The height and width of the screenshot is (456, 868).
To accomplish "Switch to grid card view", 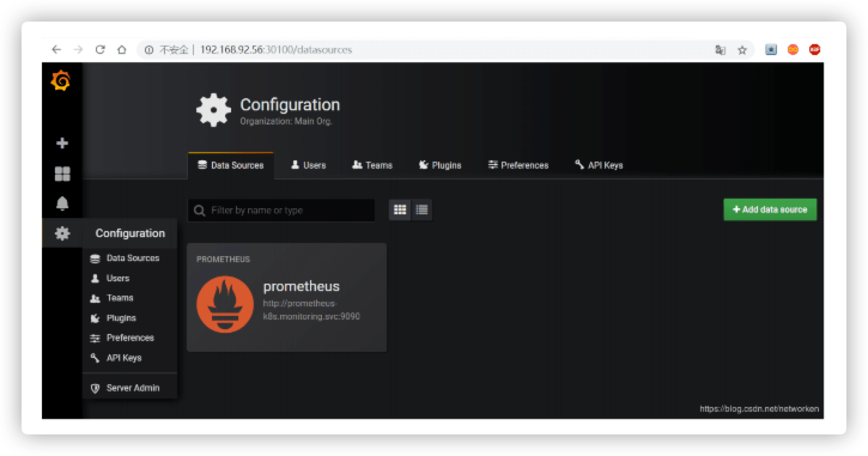I will tap(400, 209).
